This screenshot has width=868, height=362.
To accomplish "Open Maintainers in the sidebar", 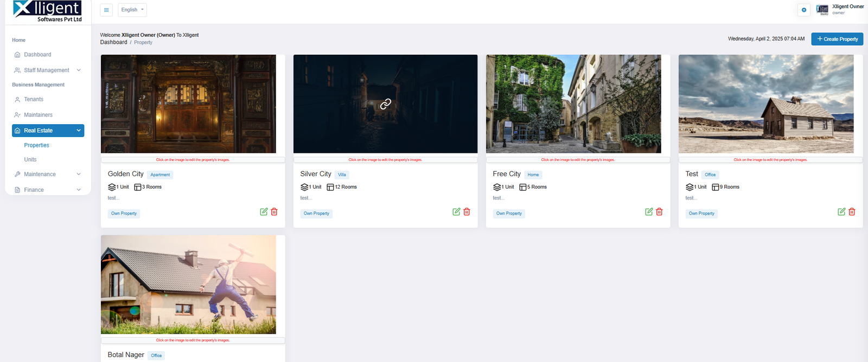I will click(38, 115).
